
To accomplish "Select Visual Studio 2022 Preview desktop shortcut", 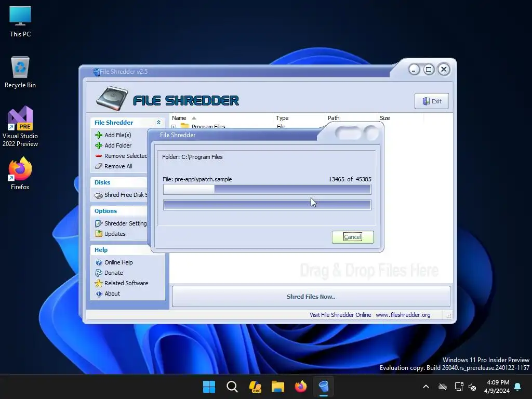I will (x=20, y=127).
